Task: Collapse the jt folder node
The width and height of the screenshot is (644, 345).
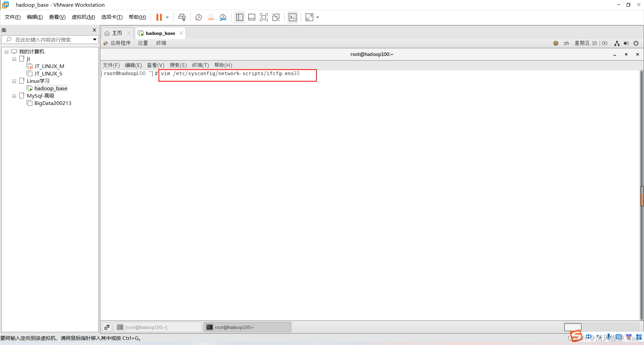Action: click(14, 59)
